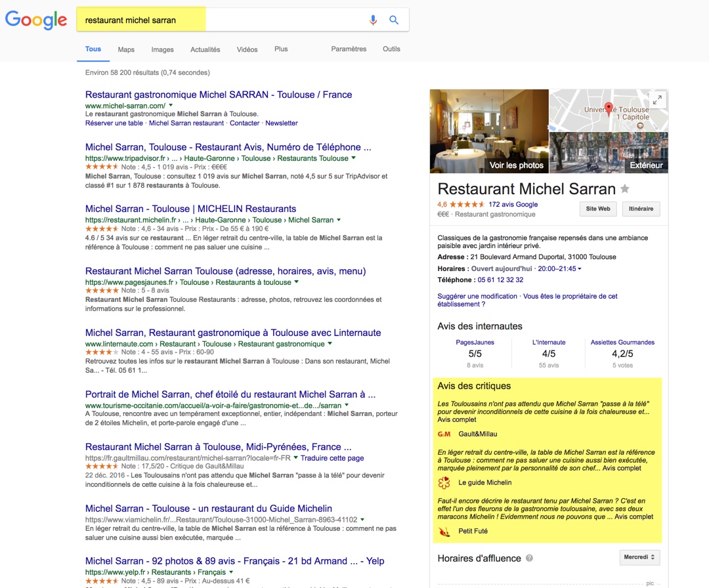709x588 pixels.
Task: Open the Yelp 92 photos result title
Action: (x=234, y=561)
